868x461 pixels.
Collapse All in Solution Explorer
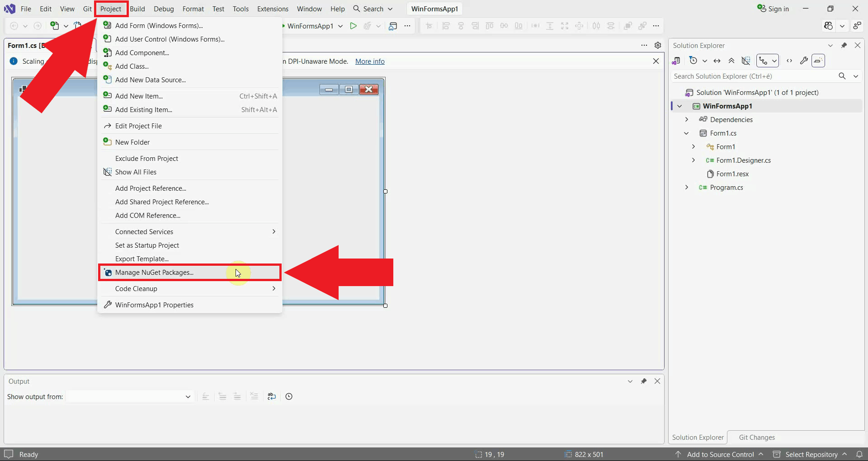tap(731, 61)
